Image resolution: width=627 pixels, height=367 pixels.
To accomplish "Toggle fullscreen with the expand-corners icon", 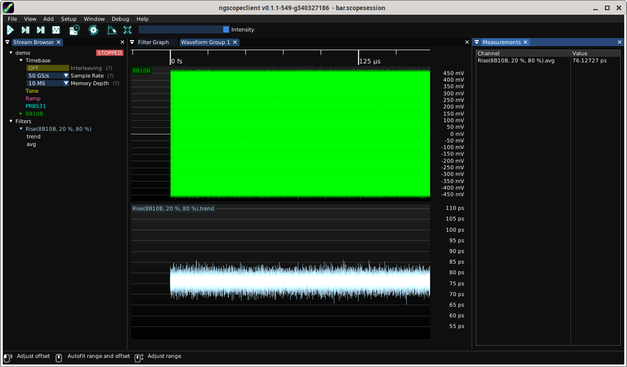I will coord(127,30).
